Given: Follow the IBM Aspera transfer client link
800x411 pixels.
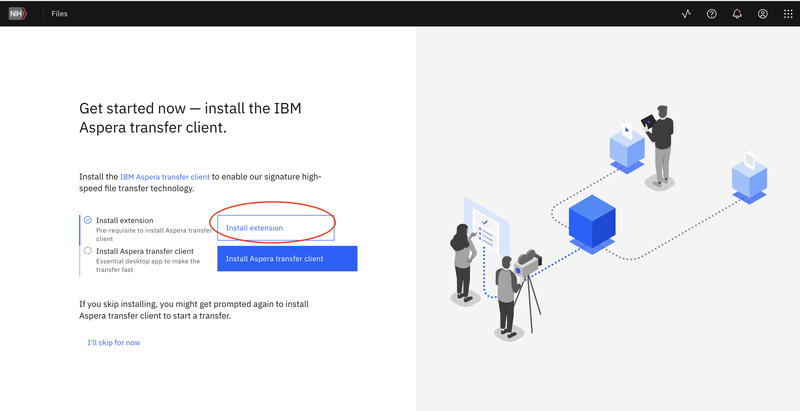Looking at the screenshot, I should 165,177.
